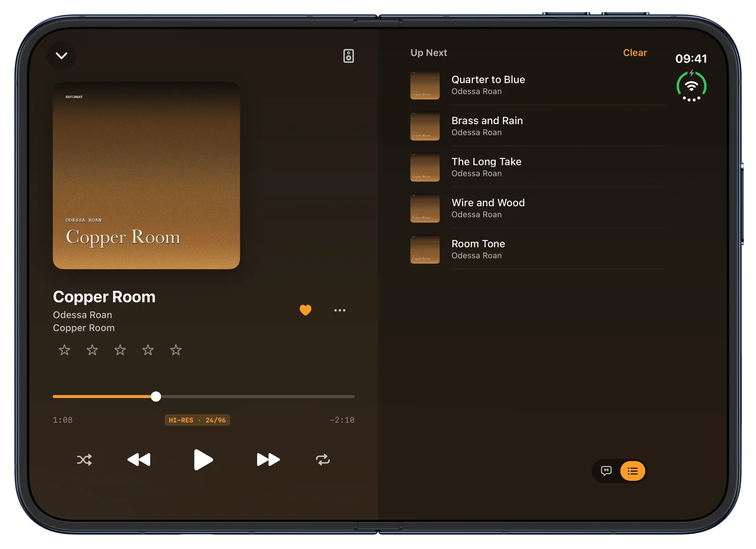Open album Copper Room below the artist name
The image size is (756, 549).
pos(84,328)
